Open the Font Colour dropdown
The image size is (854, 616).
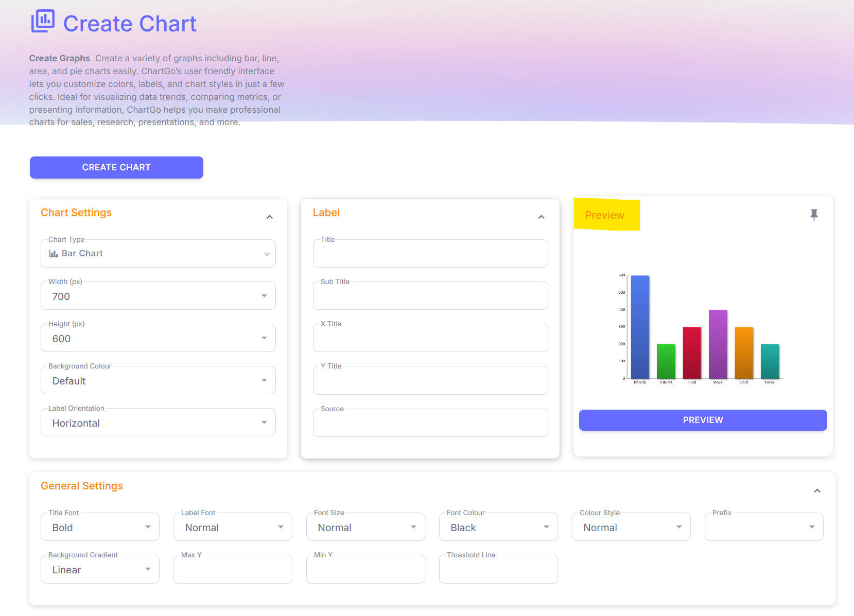click(x=498, y=527)
